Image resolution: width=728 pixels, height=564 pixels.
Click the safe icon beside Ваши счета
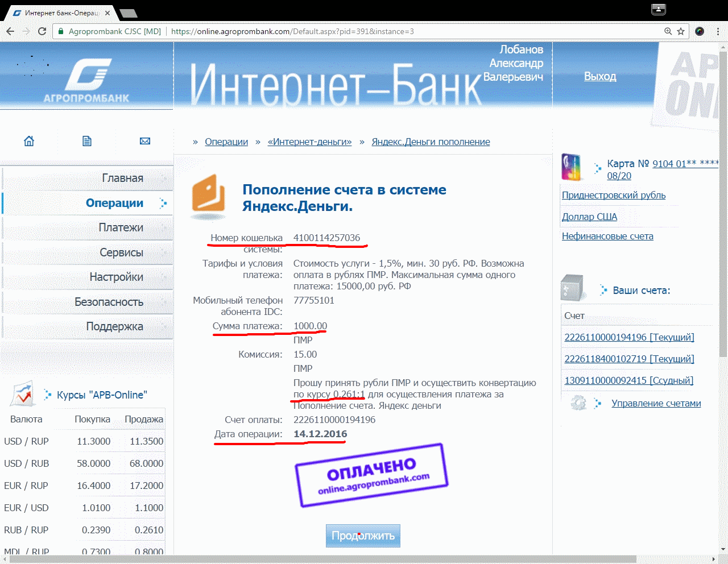coord(573,288)
